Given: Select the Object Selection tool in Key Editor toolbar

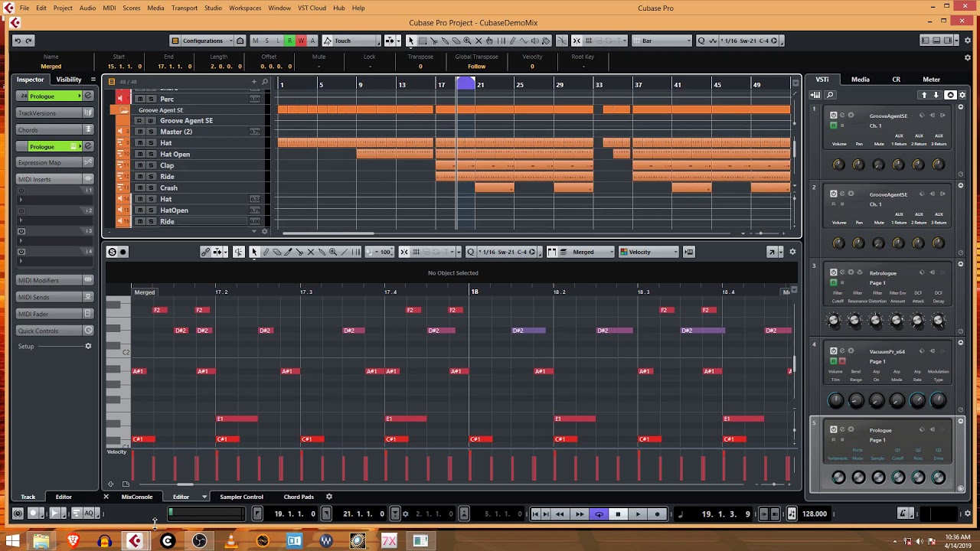Looking at the screenshot, I should [x=254, y=252].
